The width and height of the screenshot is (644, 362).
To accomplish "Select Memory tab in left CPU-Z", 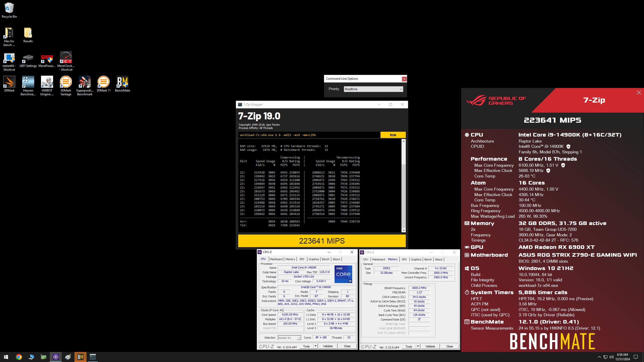I will tap(290, 259).
